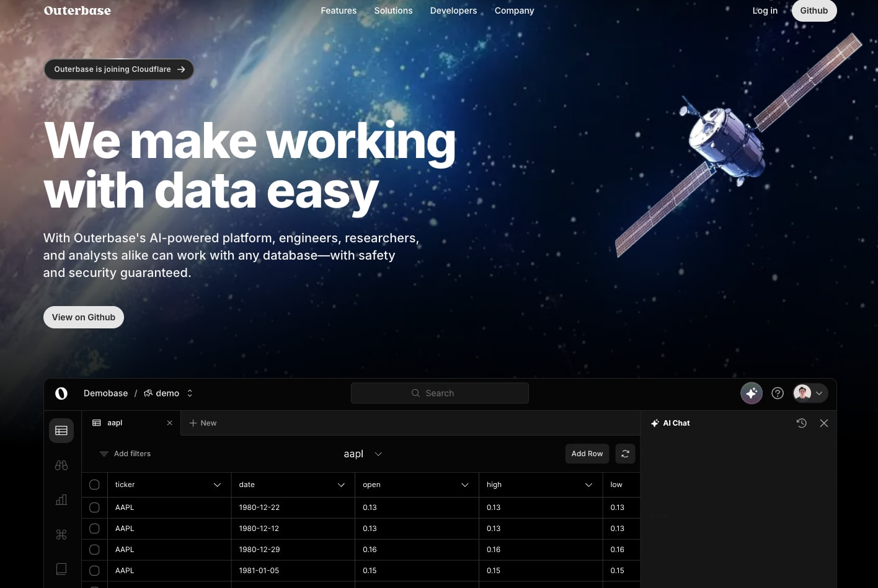Click the Search input field

pyautogui.click(x=440, y=393)
